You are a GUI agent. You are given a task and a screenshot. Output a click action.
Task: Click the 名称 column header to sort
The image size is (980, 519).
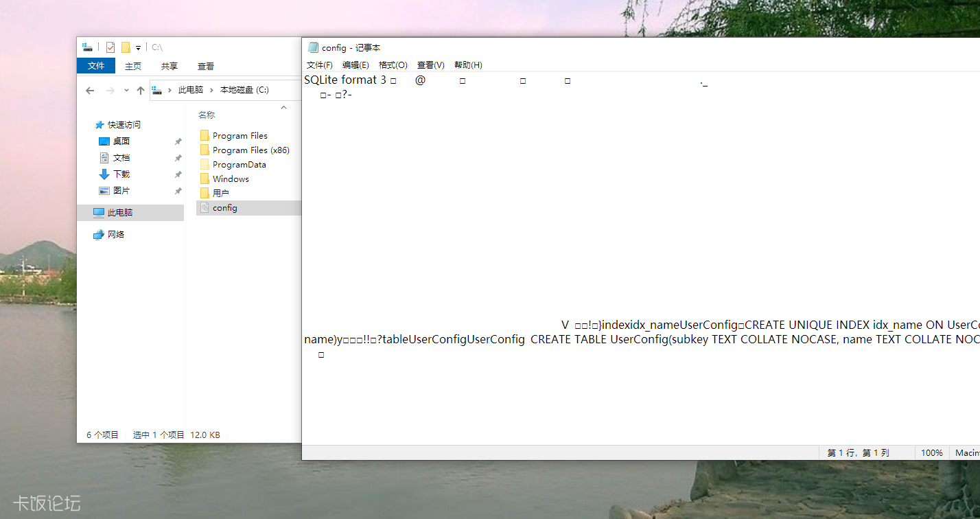[x=207, y=115]
